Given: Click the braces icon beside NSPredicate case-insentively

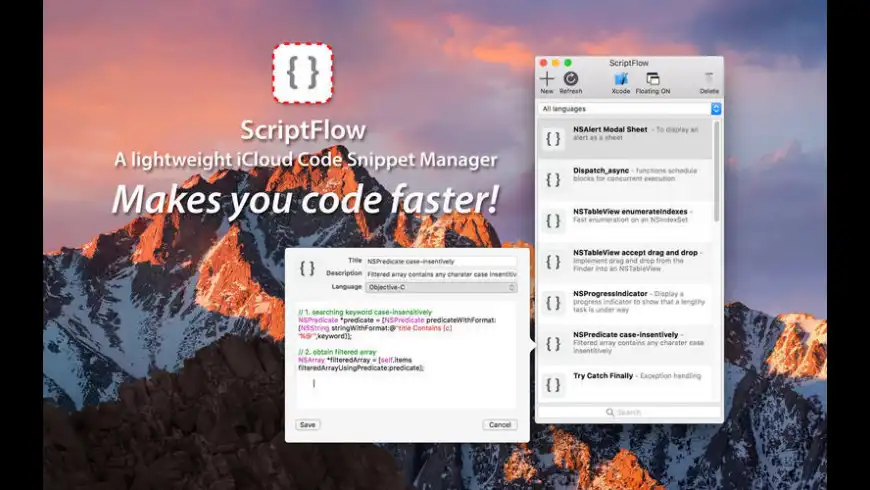Looking at the screenshot, I should coord(553,344).
